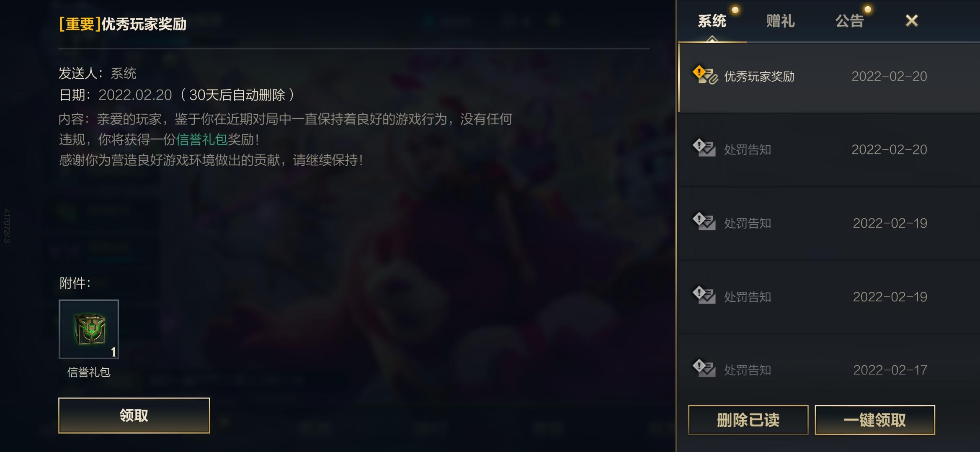Close the mailbox with the X icon
980x452 pixels.
tap(912, 21)
